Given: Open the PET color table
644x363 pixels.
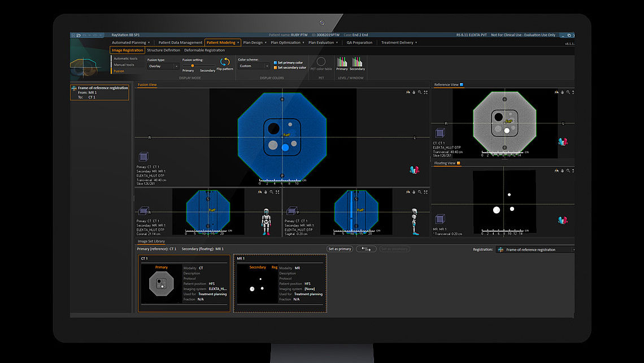Looking at the screenshot, I should (320, 63).
